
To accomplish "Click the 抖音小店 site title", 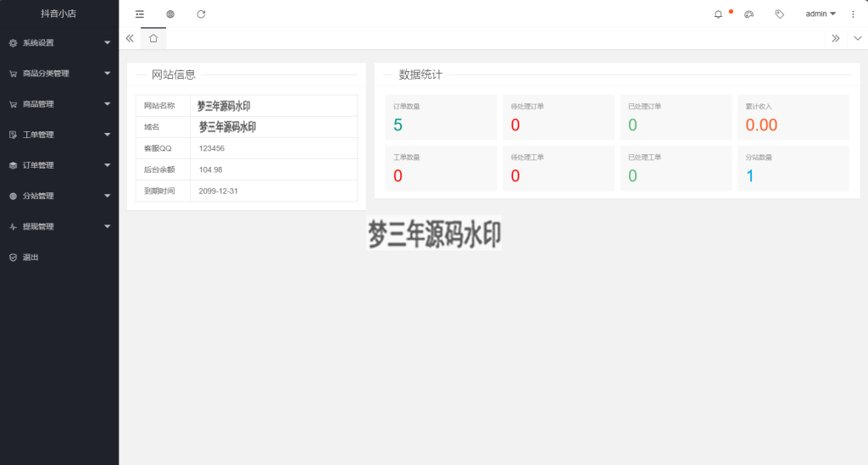I will tap(58, 14).
